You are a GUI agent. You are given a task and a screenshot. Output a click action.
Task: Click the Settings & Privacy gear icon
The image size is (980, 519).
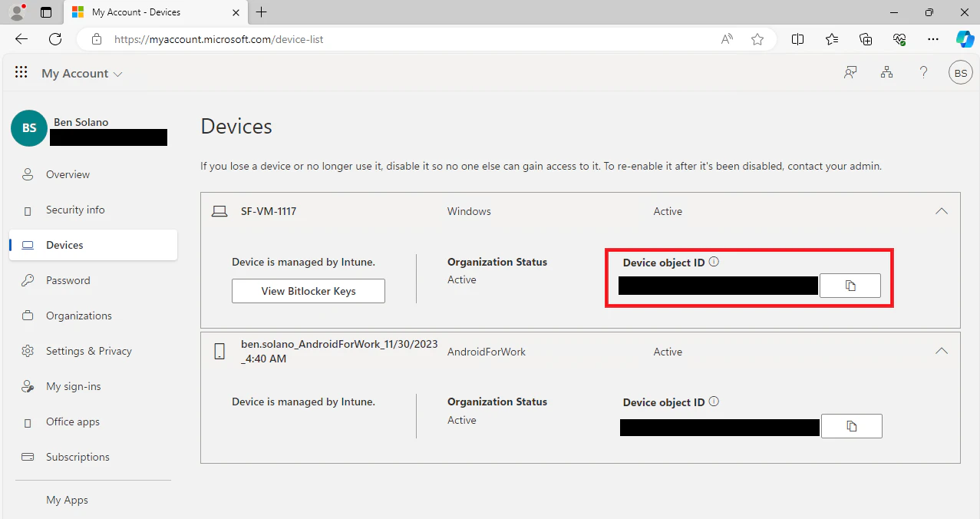(x=28, y=351)
